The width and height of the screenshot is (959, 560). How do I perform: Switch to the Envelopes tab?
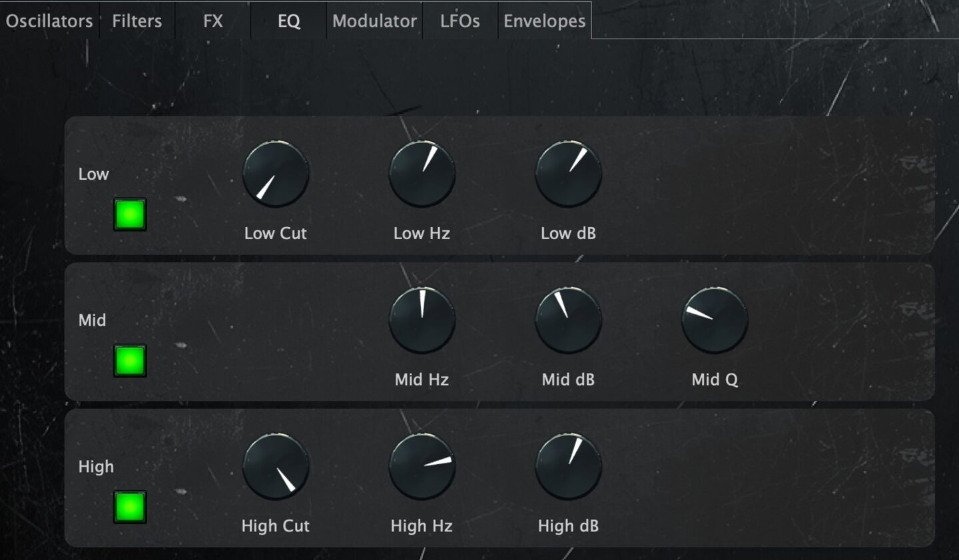[x=545, y=21]
